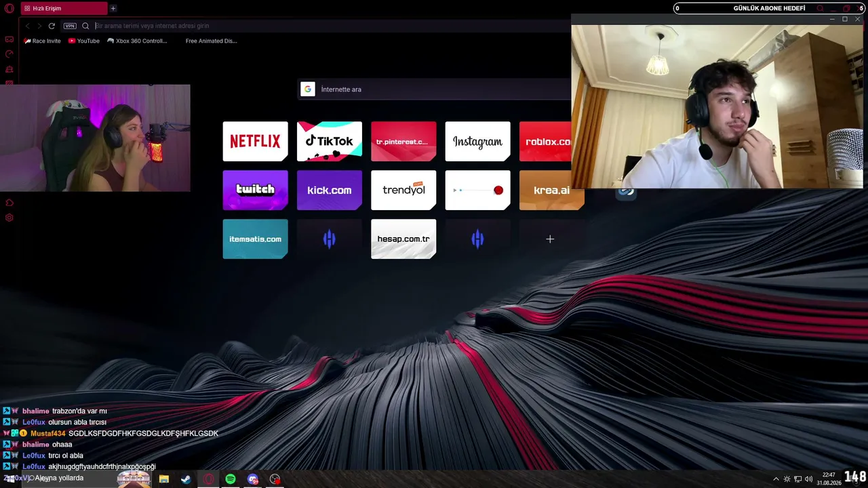Go back to the previous page
Image resolution: width=868 pixels, height=488 pixels.
(x=28, y=26)
